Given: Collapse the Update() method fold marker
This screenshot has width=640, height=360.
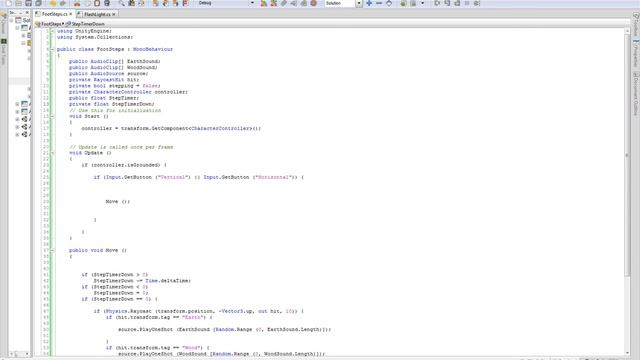Looking at the screenshot, I should click(52, 153).
